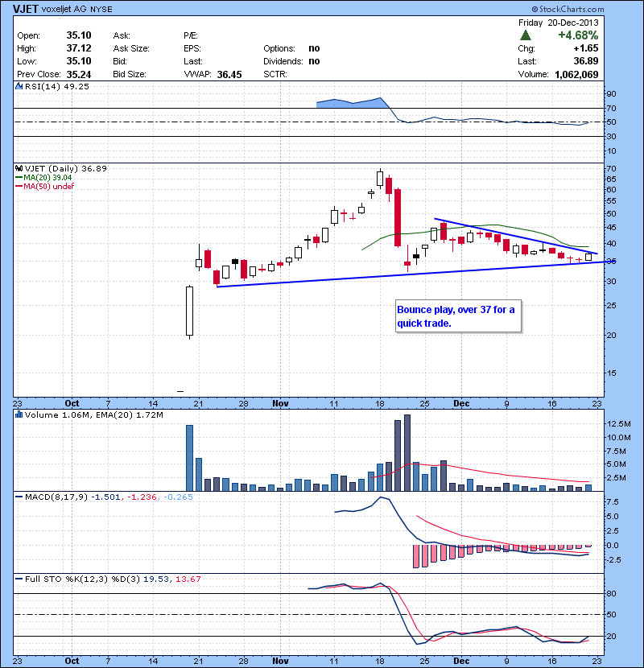Click the highest white candle at Nov 18
This screenshot has height=668, width=644.
pos(380,179)
